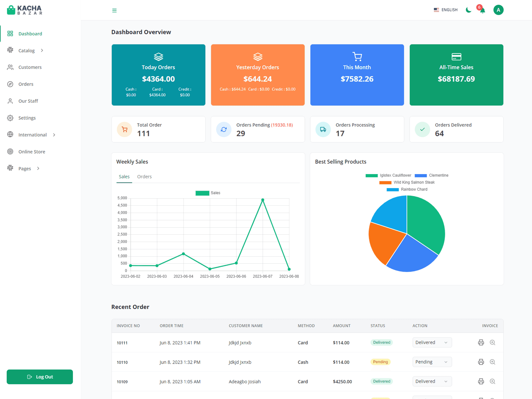
Task: Click the Total Order cart icon
Action: 125,130
